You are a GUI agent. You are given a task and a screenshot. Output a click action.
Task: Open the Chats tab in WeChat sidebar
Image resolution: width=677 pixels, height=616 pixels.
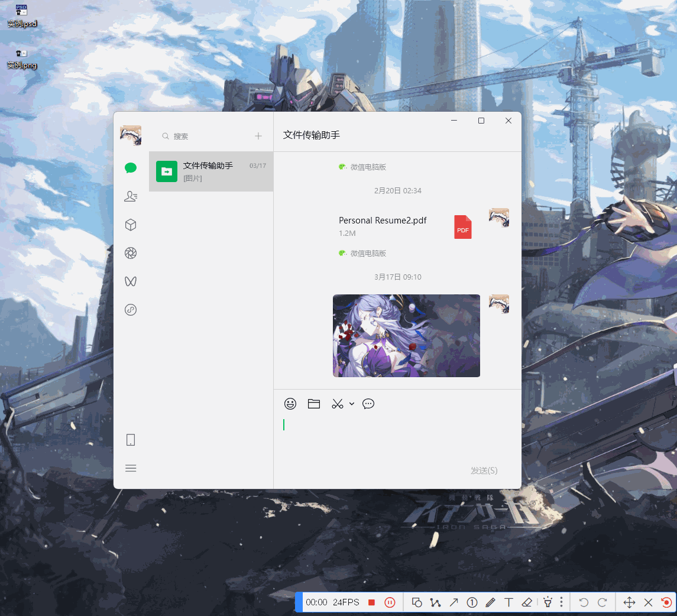(131, 168)
